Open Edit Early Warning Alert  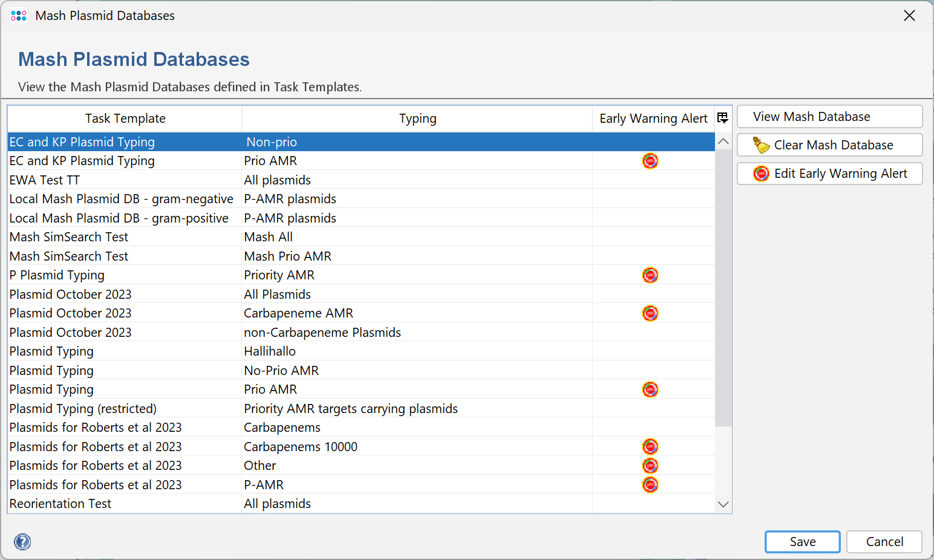coord(829,174)
